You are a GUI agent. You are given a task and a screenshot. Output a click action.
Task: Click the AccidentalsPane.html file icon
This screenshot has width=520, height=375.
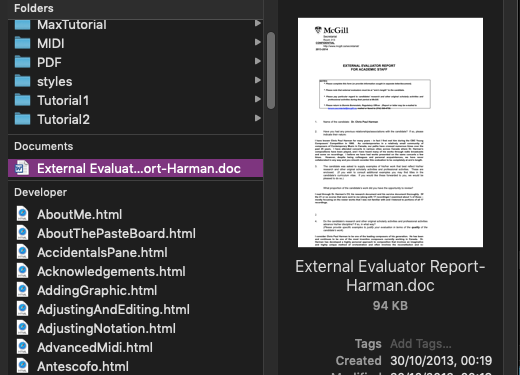[22, 252]
